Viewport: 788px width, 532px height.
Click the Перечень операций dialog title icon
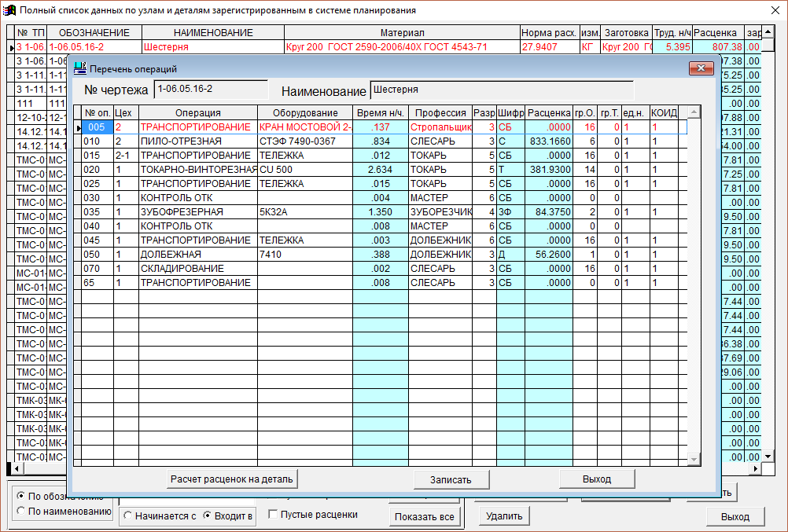click(x=80, y=68)
